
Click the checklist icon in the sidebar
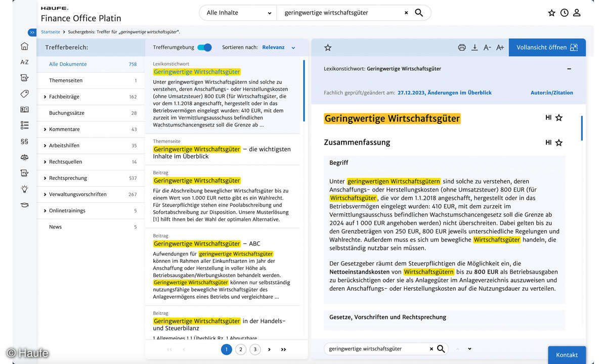24,125
